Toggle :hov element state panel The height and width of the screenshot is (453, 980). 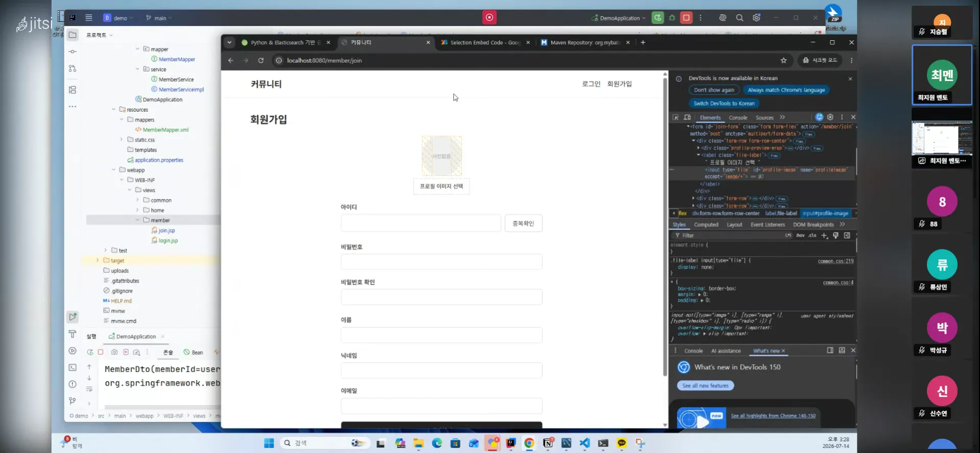pos(800,236)
